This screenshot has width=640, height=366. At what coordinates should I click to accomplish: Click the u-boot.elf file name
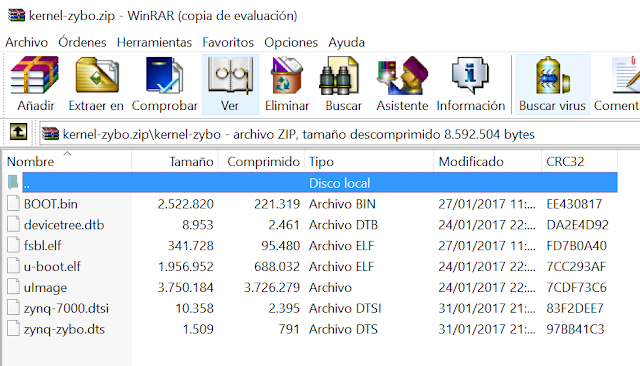[x=52, y=266]
